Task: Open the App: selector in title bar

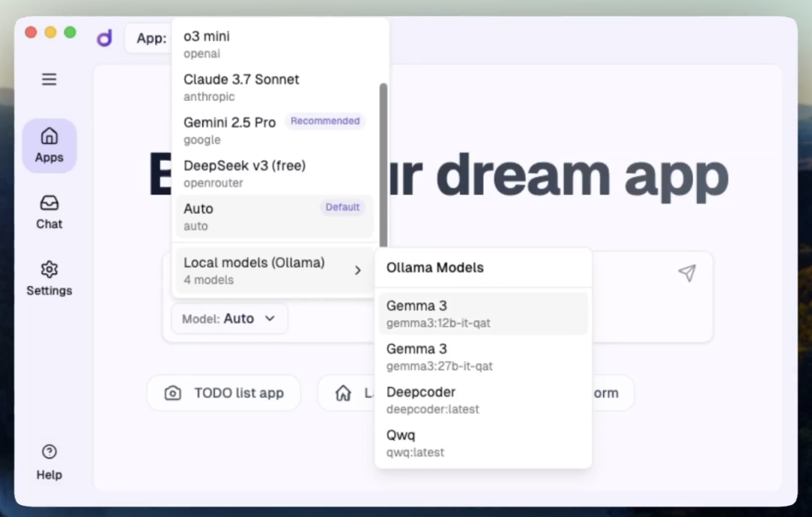Action: [149, 38]
